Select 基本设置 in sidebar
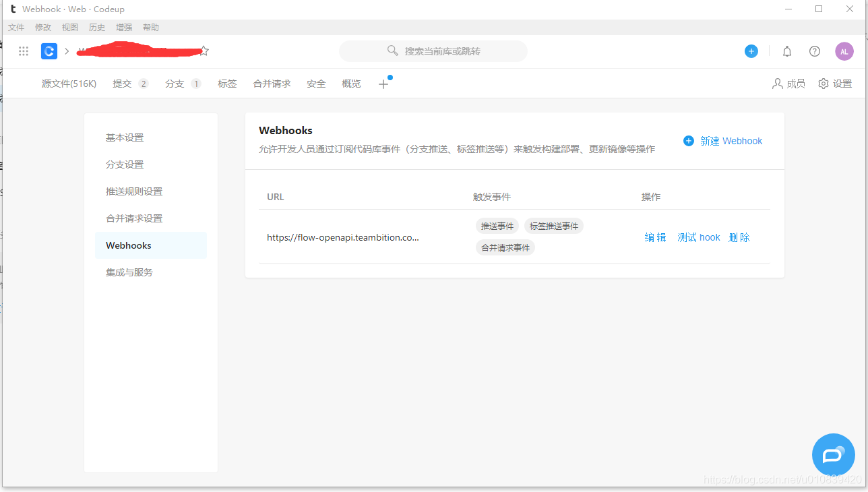This screenshot has height=492, width=868. click(x=151, y=137)
